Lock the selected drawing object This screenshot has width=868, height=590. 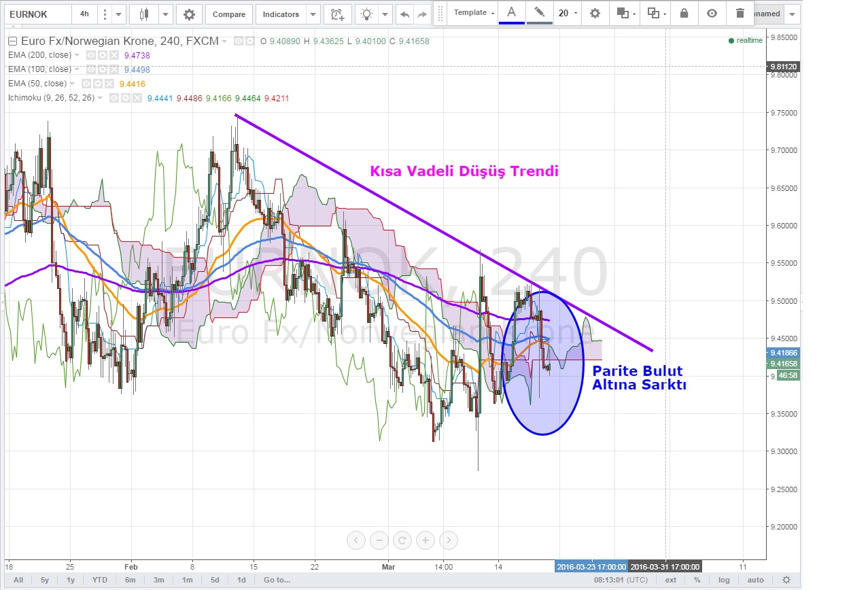(x=684, y=13)
